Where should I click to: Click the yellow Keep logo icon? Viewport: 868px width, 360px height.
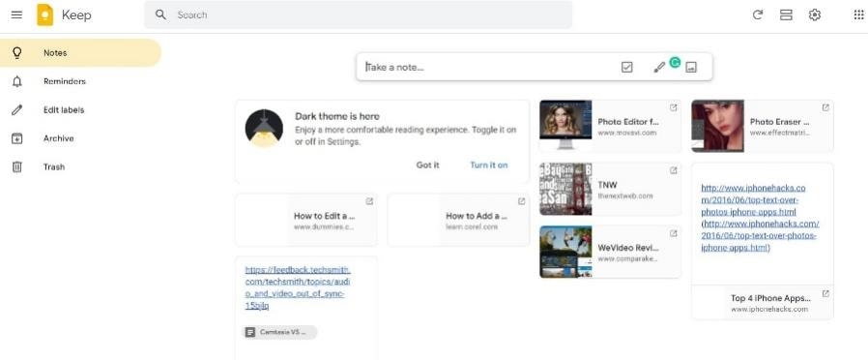44,15
